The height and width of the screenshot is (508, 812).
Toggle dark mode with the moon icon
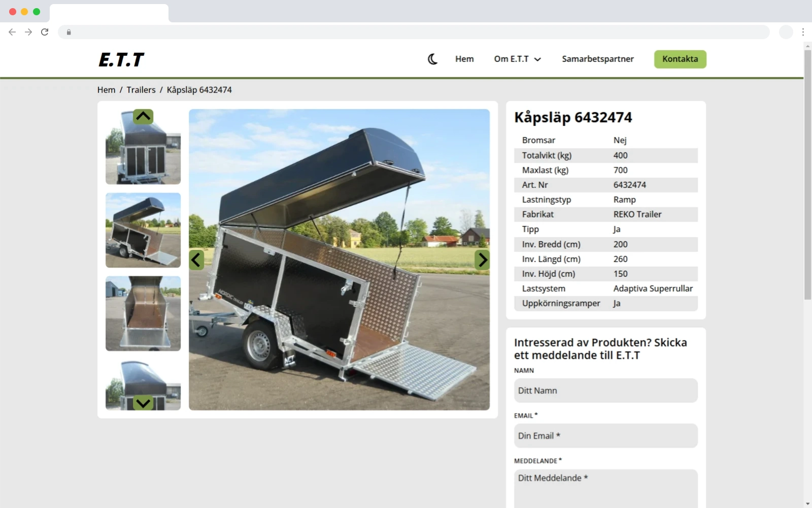pos(432,59)
